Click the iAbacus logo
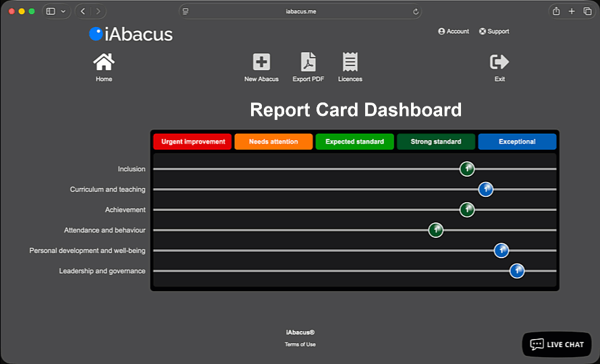This screenshot has width=600, height=364. 131,34
